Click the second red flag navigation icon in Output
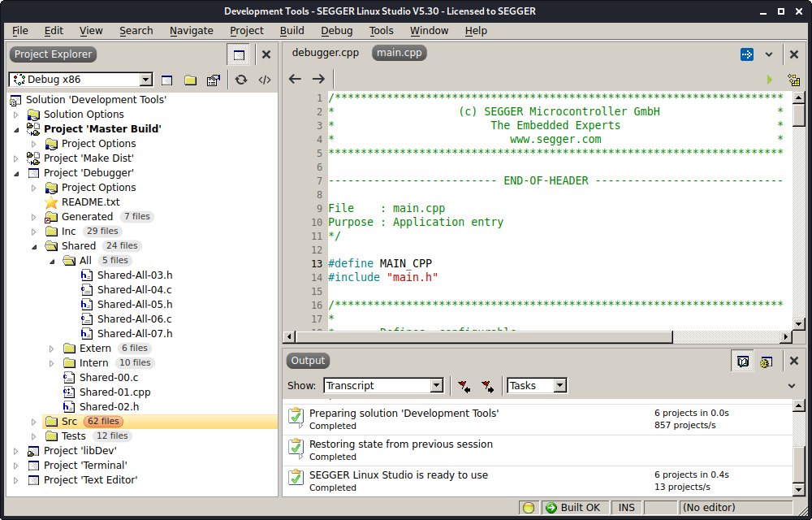Image resolution: width=812 pixels, height=520 pixels. click(487, 386)
